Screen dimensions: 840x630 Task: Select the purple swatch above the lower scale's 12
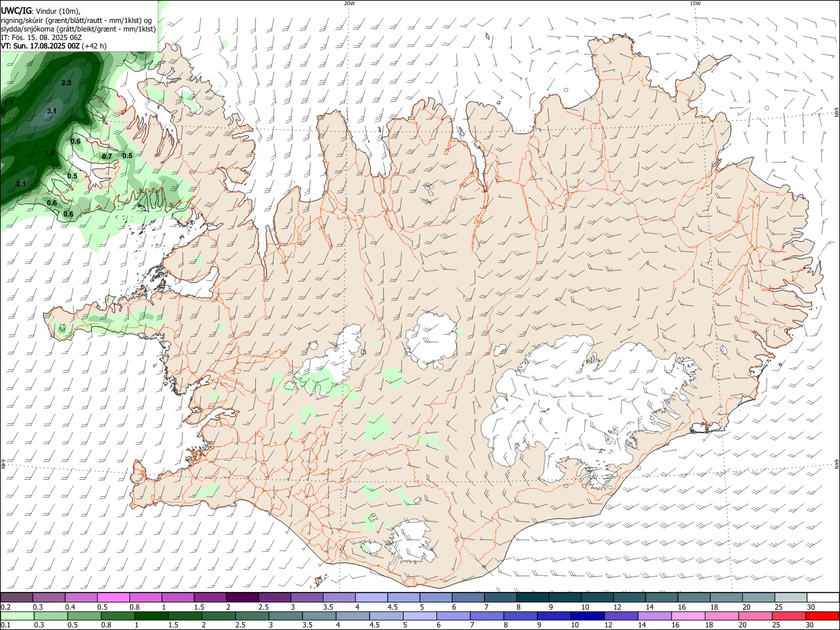[620, 616]
